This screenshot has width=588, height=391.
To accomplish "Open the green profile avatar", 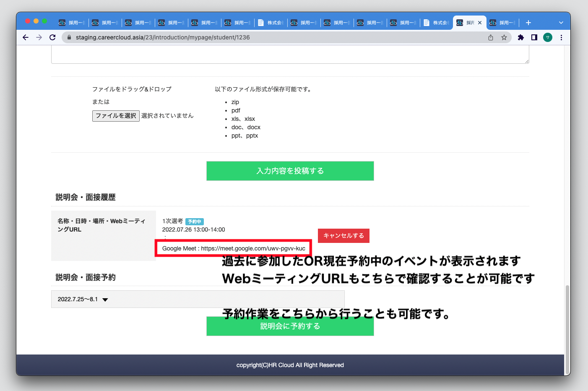I will pos(548,37).
